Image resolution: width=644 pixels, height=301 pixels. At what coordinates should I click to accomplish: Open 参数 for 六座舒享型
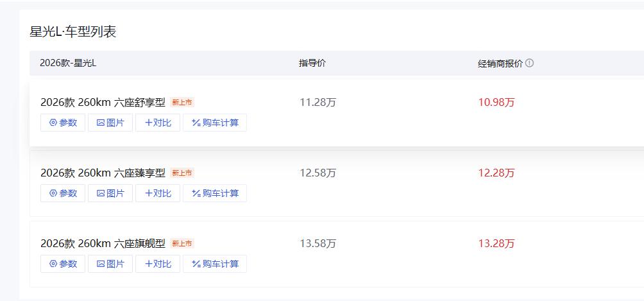[63, 123]
